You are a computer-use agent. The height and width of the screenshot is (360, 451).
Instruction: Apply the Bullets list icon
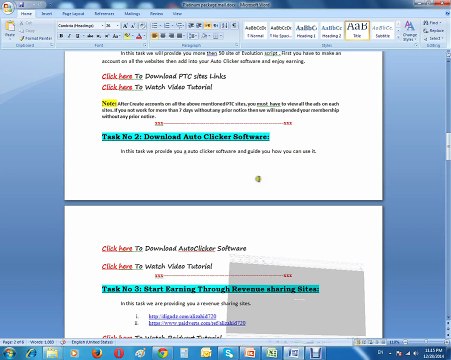click(155, 26)
